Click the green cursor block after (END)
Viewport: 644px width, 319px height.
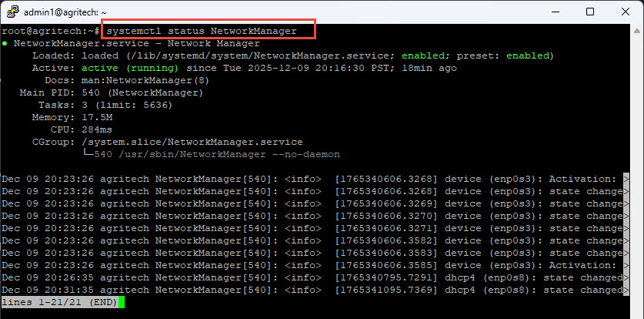coord(121,302)
